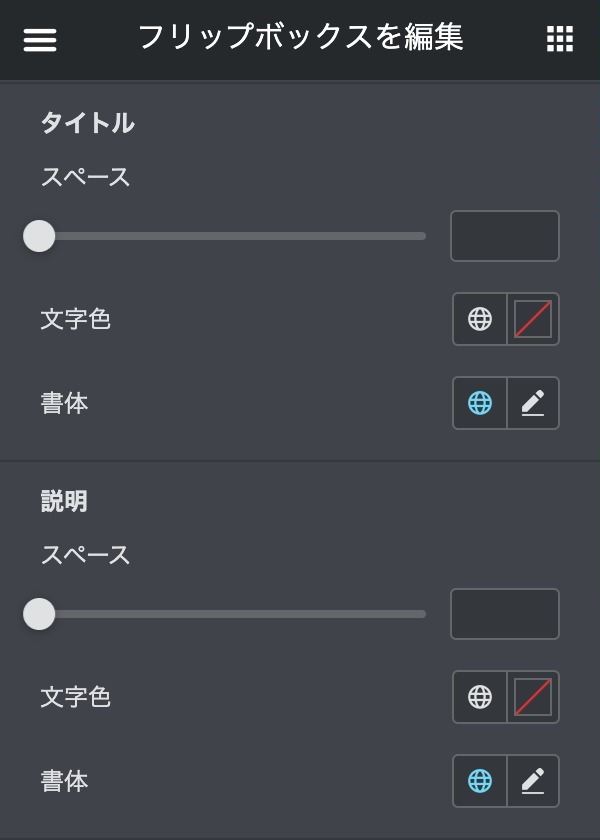Focus the タイトル スペース number input
Image resolution: width=600 pixels, height=840 pixels.
tap(505, 236)
